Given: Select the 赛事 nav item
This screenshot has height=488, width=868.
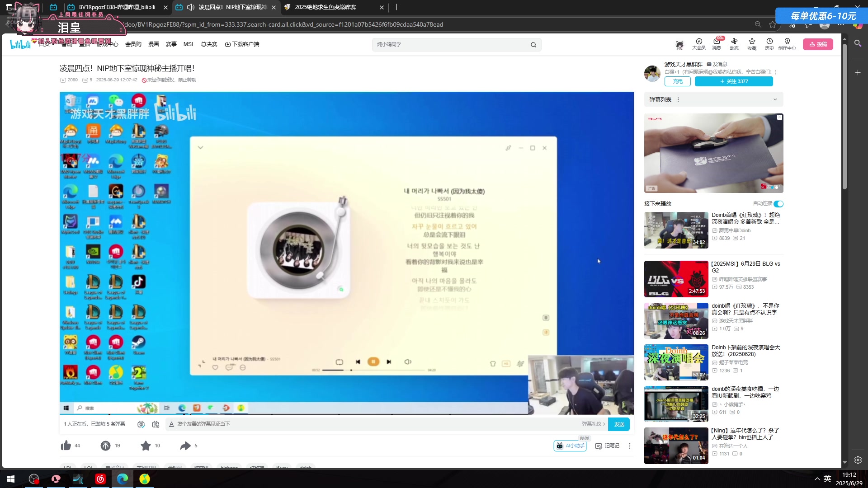Looking at the screenshot, I should coord(171,44).
